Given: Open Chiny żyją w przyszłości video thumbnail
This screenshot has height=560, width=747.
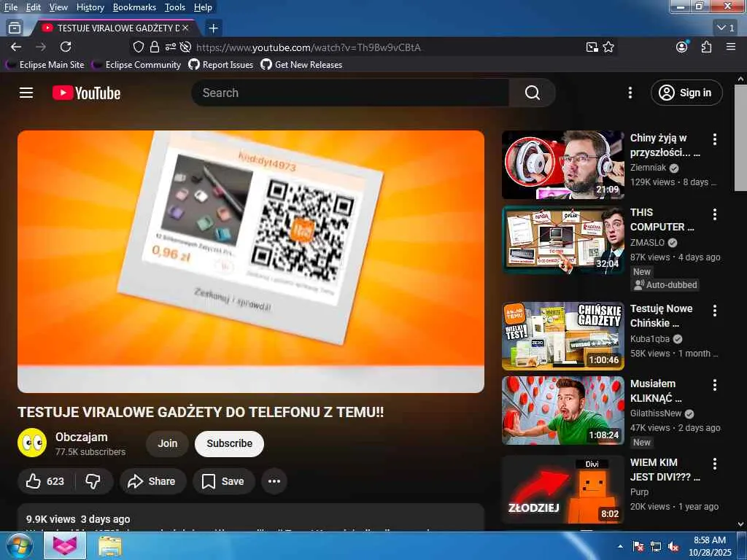Looking at the screenshot, I should tap(562, 165).
